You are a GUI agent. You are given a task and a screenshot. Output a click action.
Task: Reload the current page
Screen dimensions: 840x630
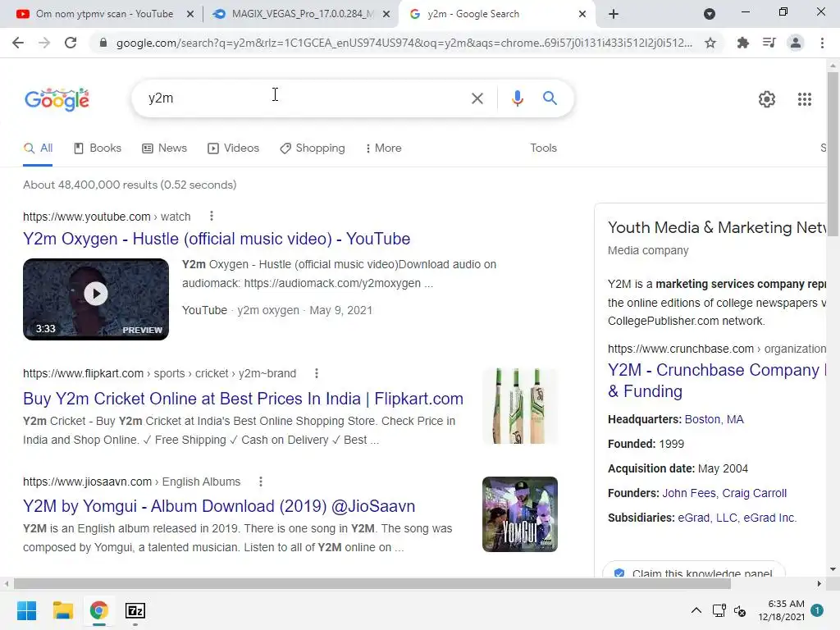tap(71, 43)
